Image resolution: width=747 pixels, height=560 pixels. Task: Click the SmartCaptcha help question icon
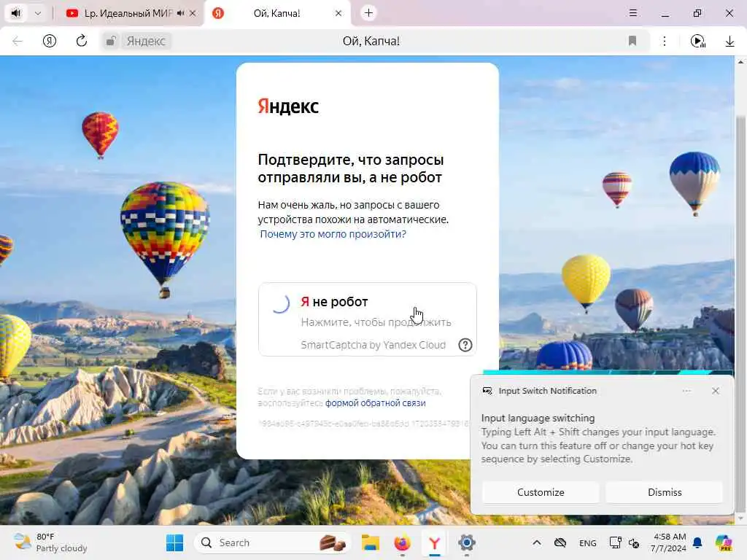click(465, 345)
